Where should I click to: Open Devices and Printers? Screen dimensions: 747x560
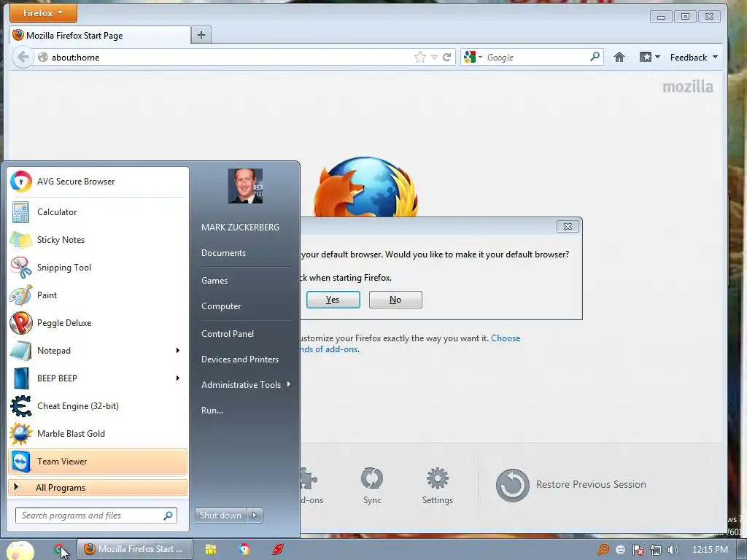pyautogui.click(x=239, y=359)
